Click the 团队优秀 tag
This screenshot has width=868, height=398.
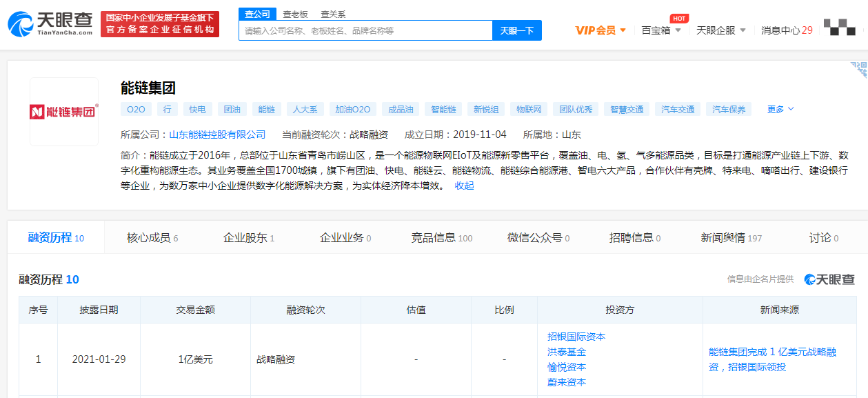point(576,109)
